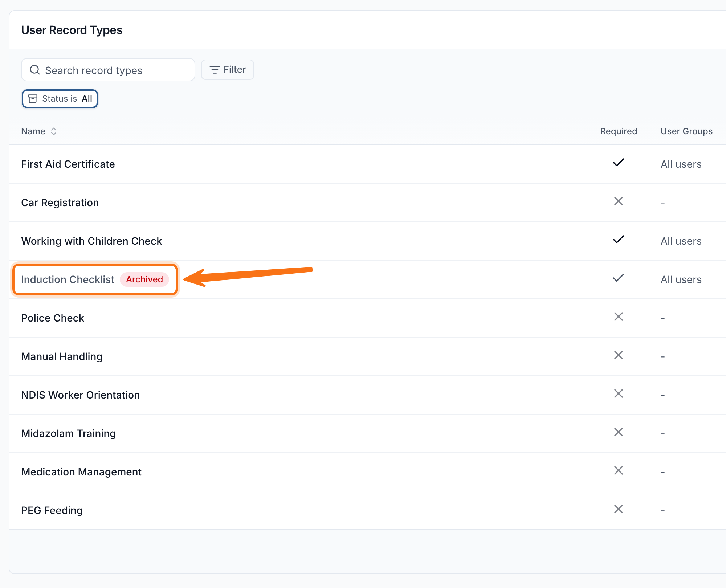
Task: Click the filter lines icon in Filter button
Action: 215,70
